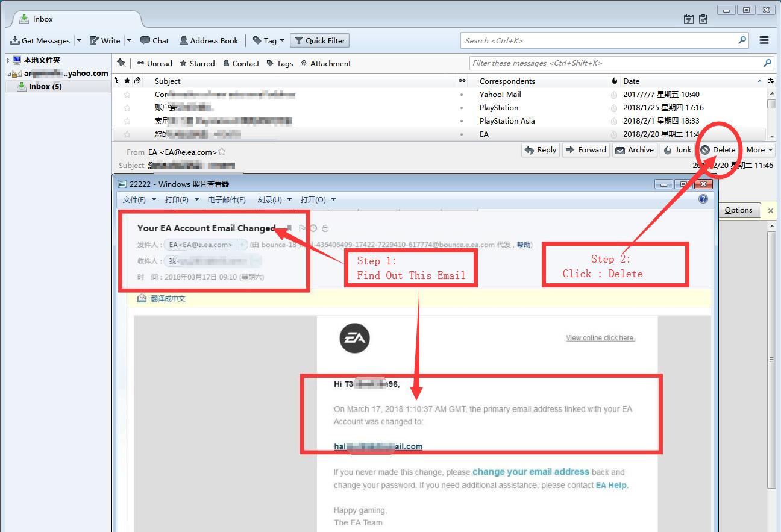The image size is (781, 532).
Task: Open the Thunderbird hamburger app menu
Action: point(764,40)
